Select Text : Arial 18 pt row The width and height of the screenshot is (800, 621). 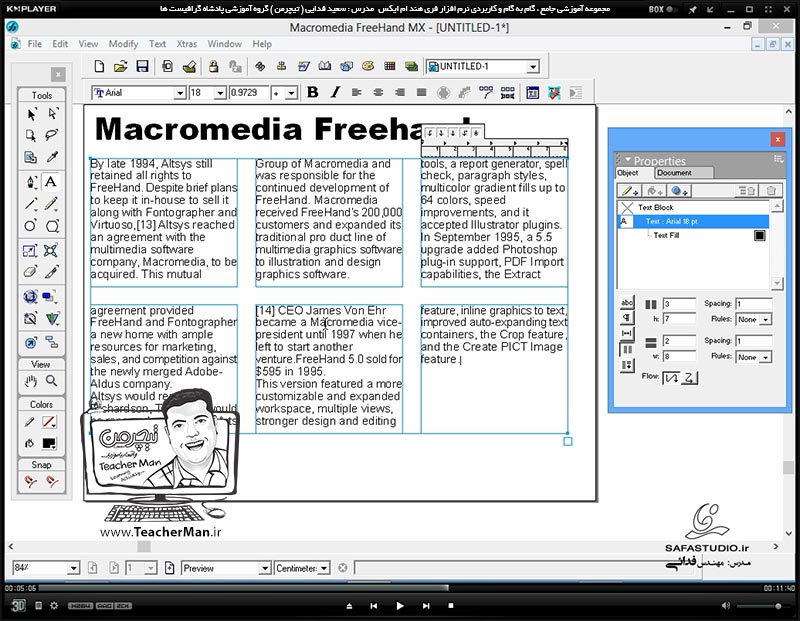click(693, 221)
